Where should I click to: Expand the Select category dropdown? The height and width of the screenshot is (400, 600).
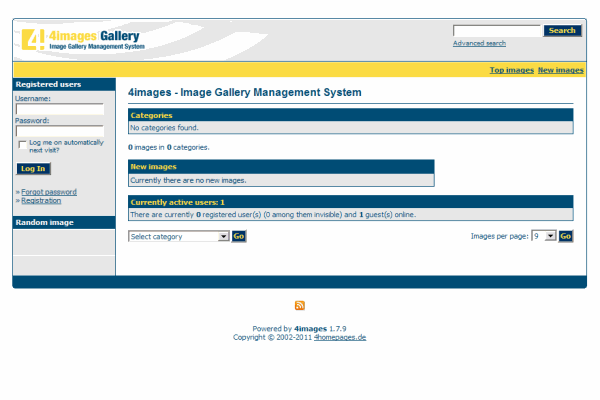179,237
